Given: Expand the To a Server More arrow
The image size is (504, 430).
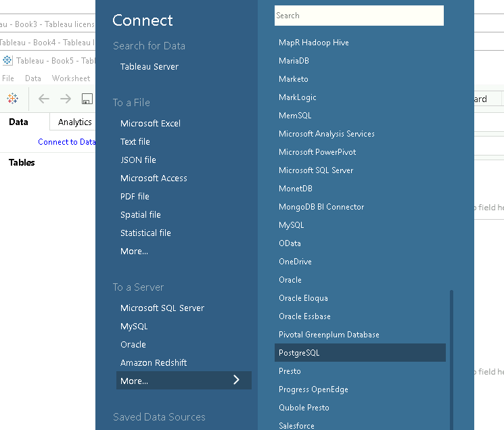Looking at the screenshot, I should point(236,380).
